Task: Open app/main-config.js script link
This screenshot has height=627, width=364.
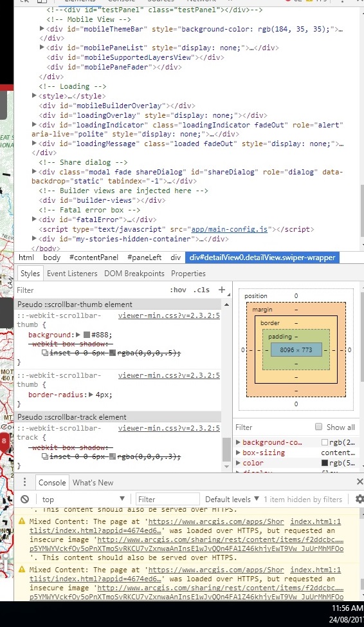Action: (230, 229)
